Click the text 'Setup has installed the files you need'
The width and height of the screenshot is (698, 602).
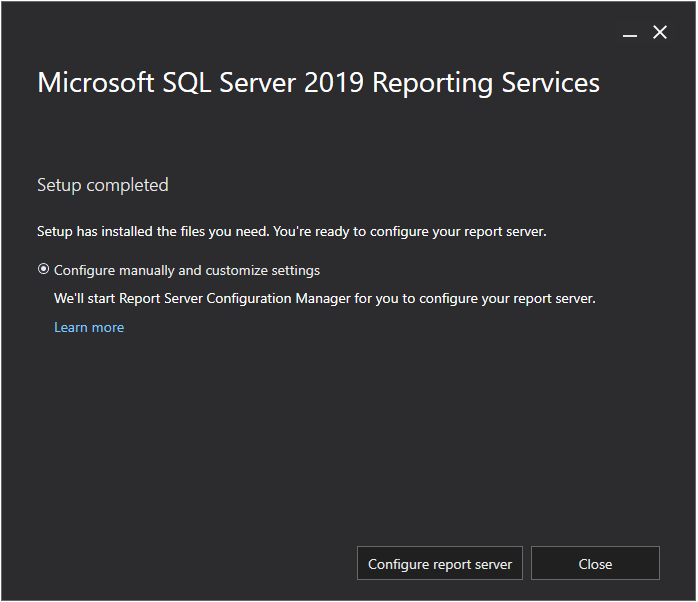153,232
